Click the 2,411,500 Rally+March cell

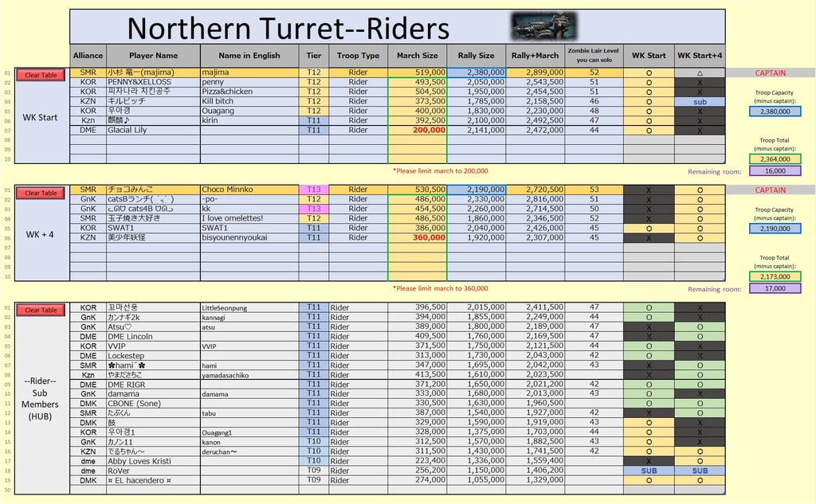coord(535,307)
